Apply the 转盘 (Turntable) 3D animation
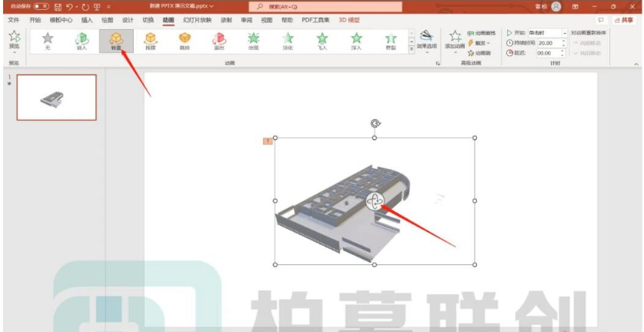The width and height of the screenshot is (644, 332). [x=116, y=41]
